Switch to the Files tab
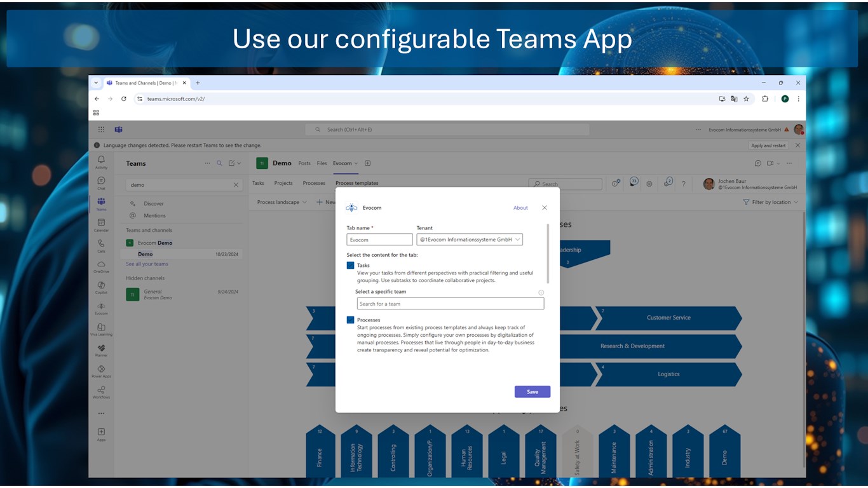868x488 pixels. 322,163
